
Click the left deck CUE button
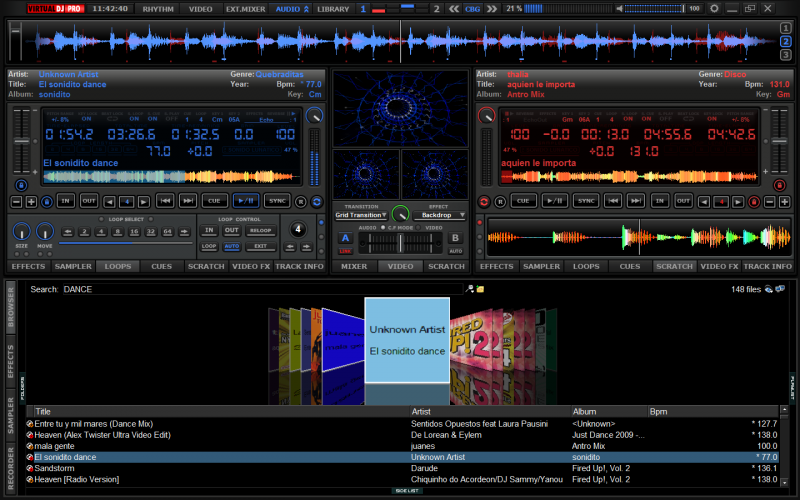214,201
